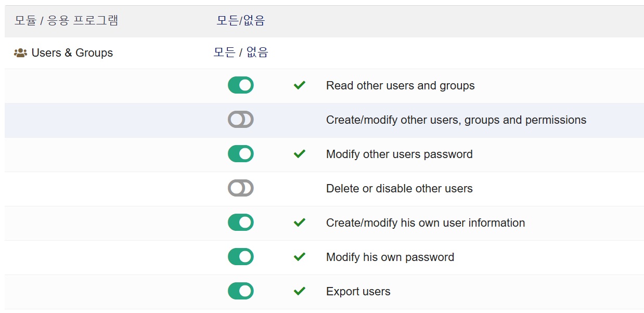
Task: Click checkmark beside Create/modify his own user information
Action: [x=299, y=223]
